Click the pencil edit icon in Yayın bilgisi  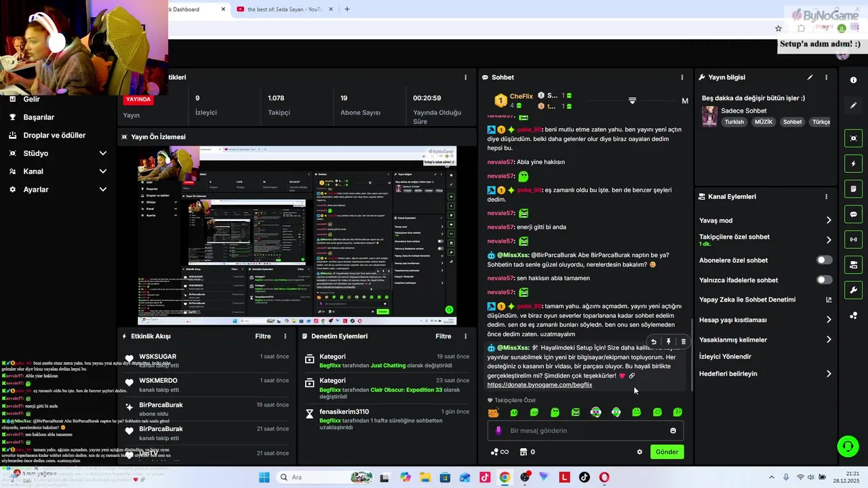click(810, 77)
